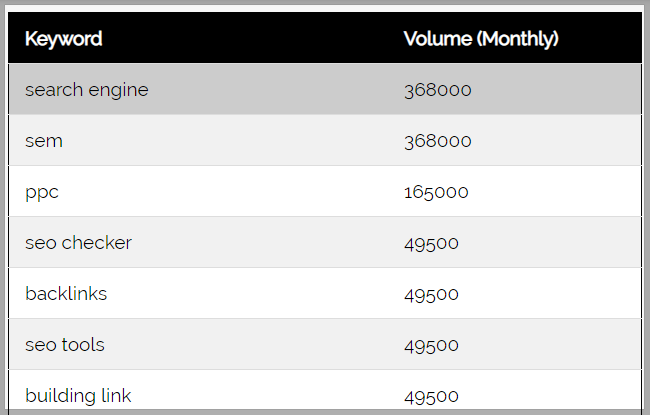Click the 49500 volume for seo tools
650x415 pixels.
coord(431,345)
